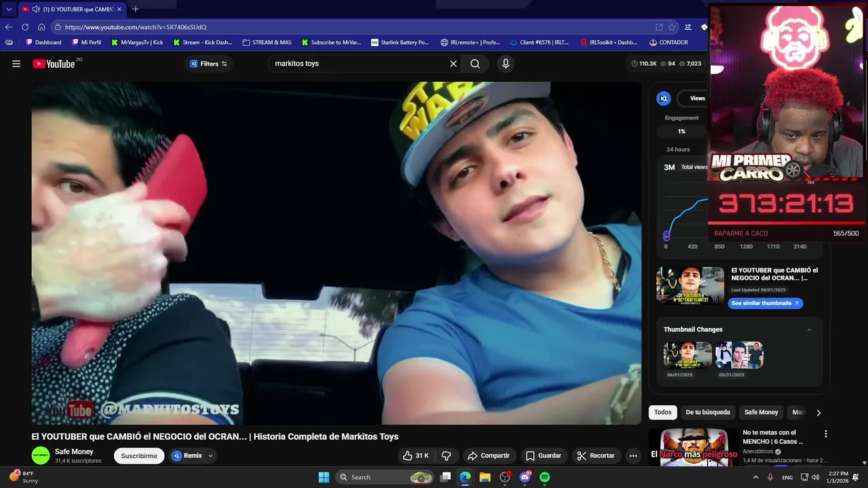Go back in the browser
Image resolution: width=868 pixels, height=488 pixels.
pos(9,27)
